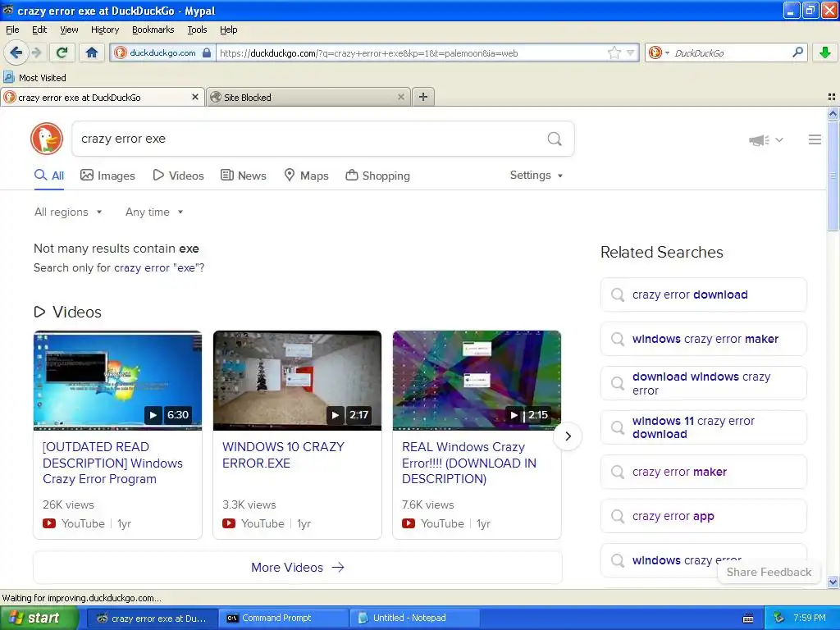Screen dimensions: 840x630
Task: Play the 6:30 Windows Crazy Error Program thumbnail
Action: pyautogui.click(x=118, y=381)
